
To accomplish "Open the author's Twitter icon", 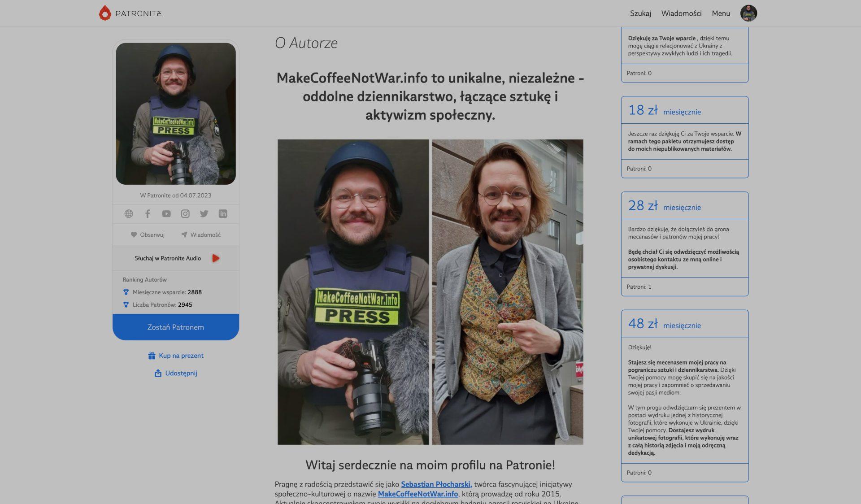I will [204, 214].
